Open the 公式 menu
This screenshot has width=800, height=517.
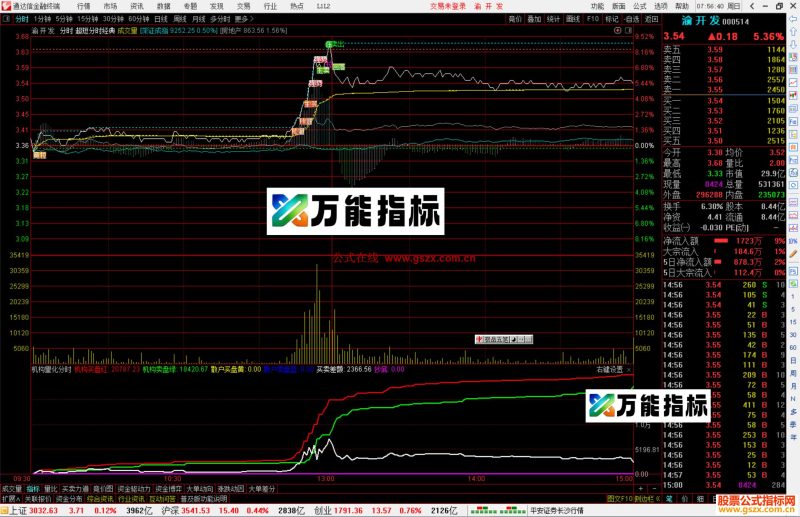pyautogui.click(x=640, y=6)
